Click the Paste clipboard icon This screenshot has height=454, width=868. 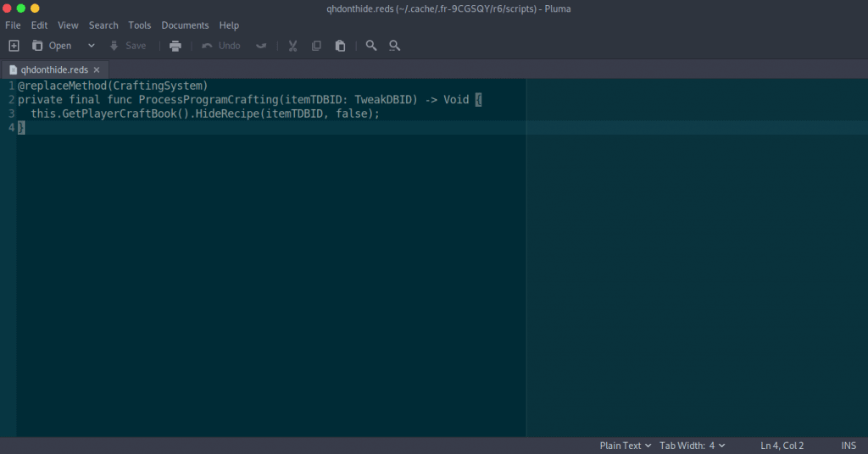(x=340, y=46)
